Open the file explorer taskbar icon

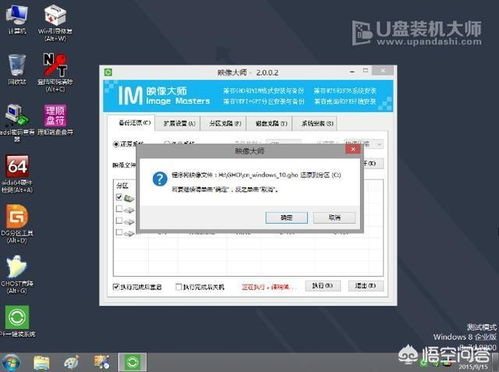click(x=41, y=363)
